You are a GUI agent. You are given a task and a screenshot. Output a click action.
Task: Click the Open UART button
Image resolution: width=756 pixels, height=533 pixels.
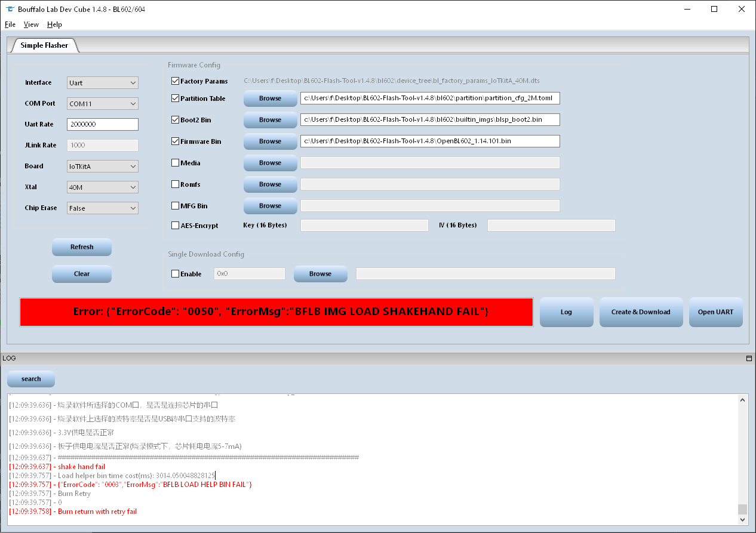715,312
